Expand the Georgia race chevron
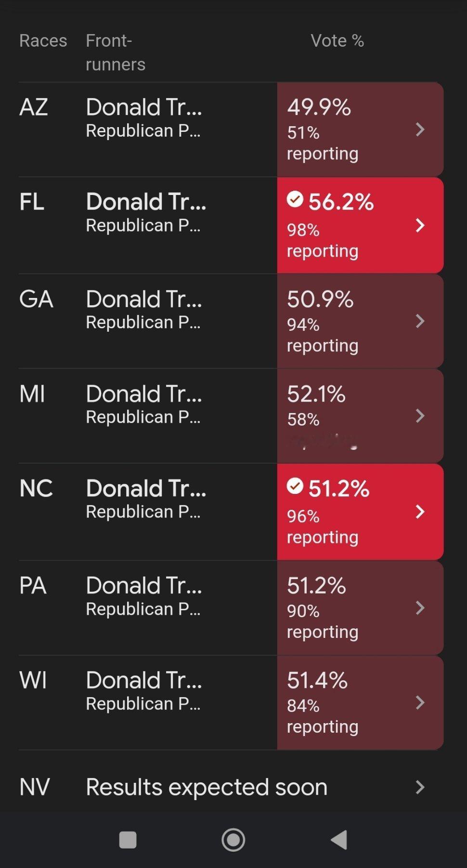 (420, 321)
